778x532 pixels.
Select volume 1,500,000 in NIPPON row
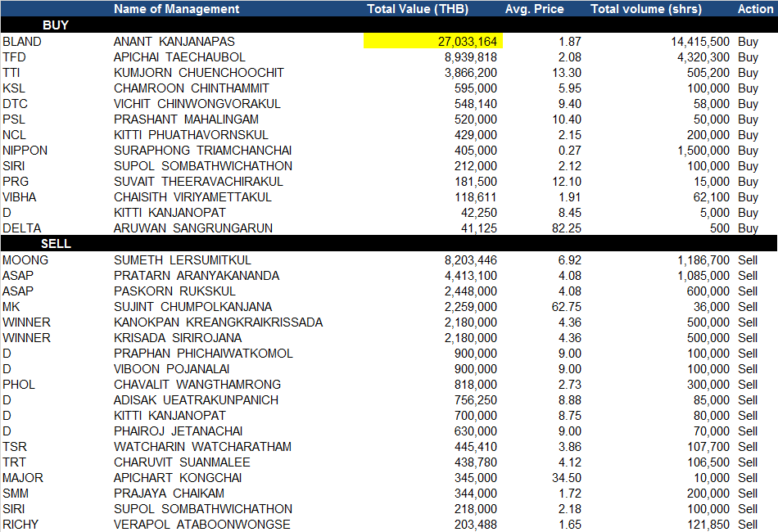tap(703, 151)
